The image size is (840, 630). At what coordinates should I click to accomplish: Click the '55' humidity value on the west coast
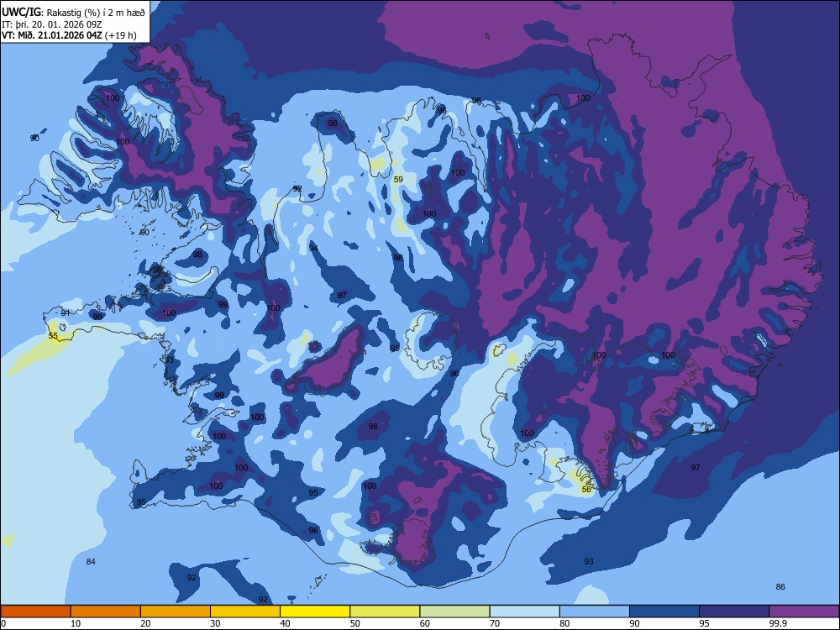53,336
